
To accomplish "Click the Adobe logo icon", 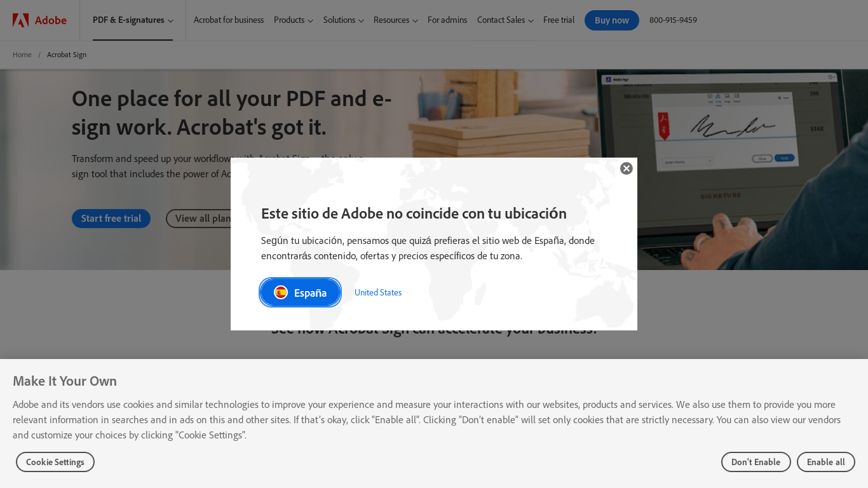I will click(x=20, y=20).
